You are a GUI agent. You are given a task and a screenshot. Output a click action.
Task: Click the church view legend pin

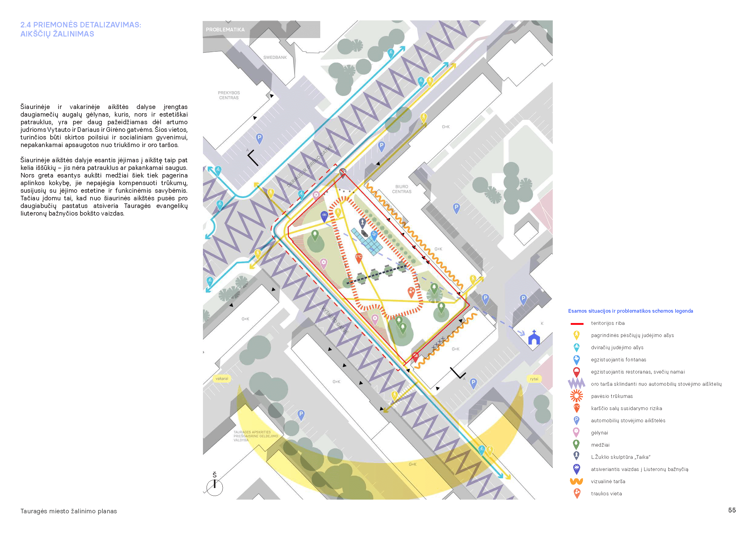point(576,469)
